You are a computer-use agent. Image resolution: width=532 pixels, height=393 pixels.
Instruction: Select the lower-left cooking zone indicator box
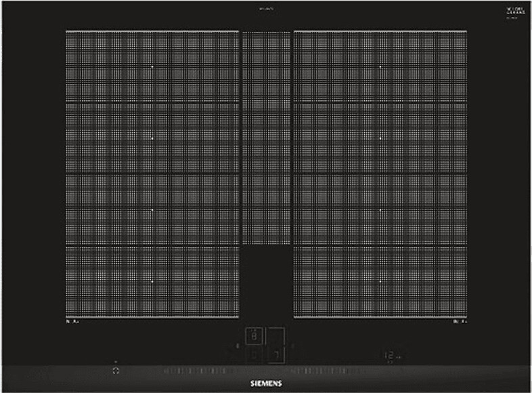click(x=254, y=354)
